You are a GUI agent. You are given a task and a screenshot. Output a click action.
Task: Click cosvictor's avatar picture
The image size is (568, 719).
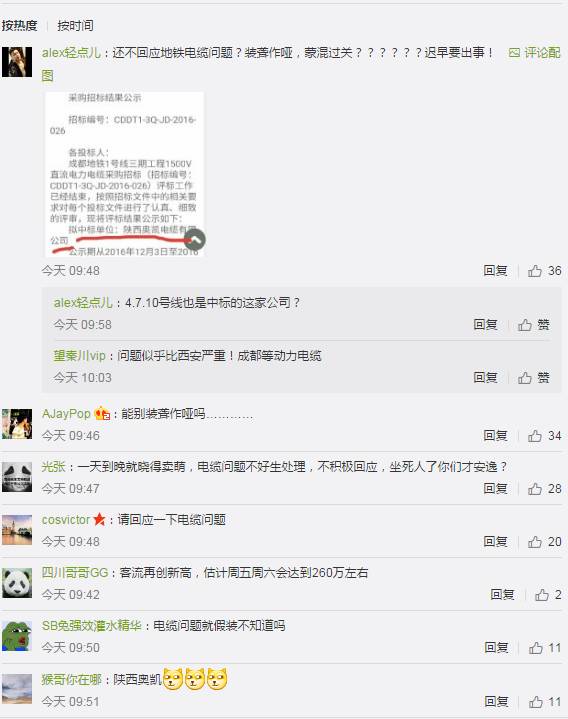[17, 530]
